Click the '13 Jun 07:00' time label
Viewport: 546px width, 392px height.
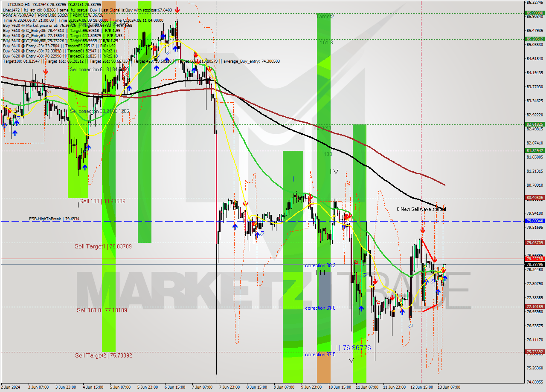coord(449,387)
